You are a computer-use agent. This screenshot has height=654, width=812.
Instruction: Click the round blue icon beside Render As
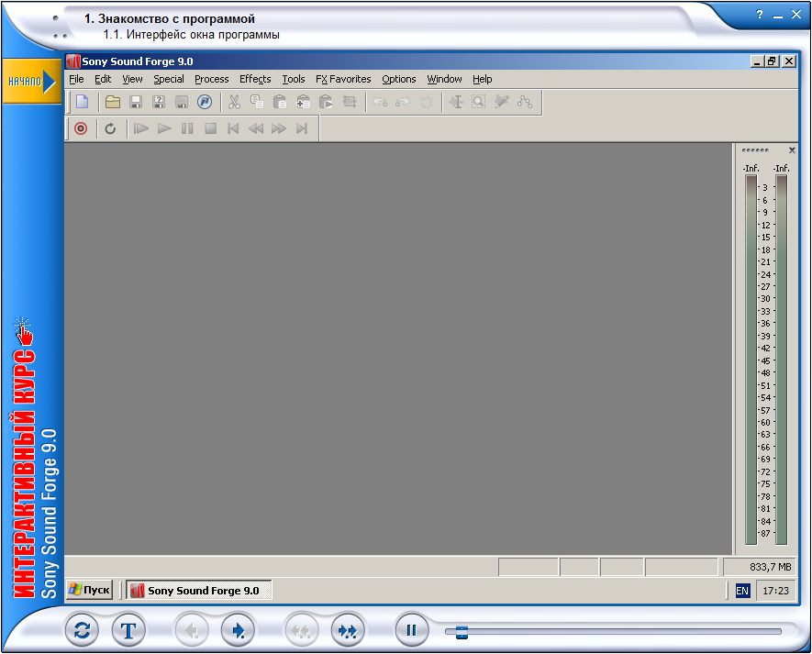[205, 102]
